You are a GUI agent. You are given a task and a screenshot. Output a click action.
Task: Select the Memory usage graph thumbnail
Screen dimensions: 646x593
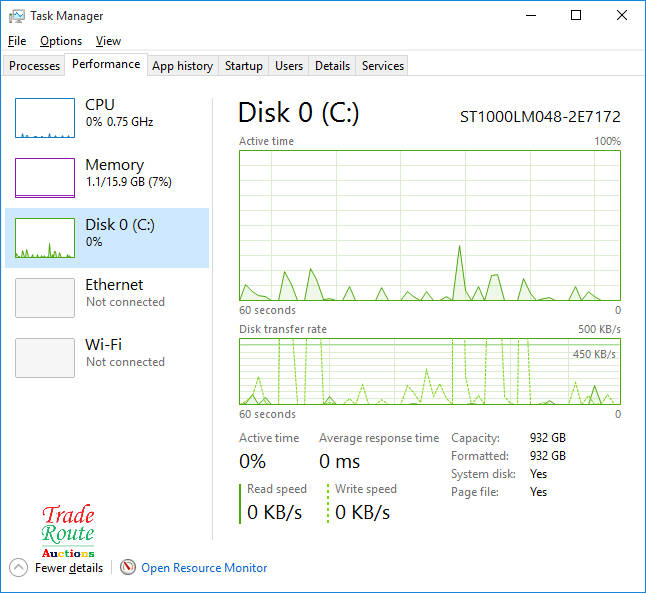pos(45,178)
